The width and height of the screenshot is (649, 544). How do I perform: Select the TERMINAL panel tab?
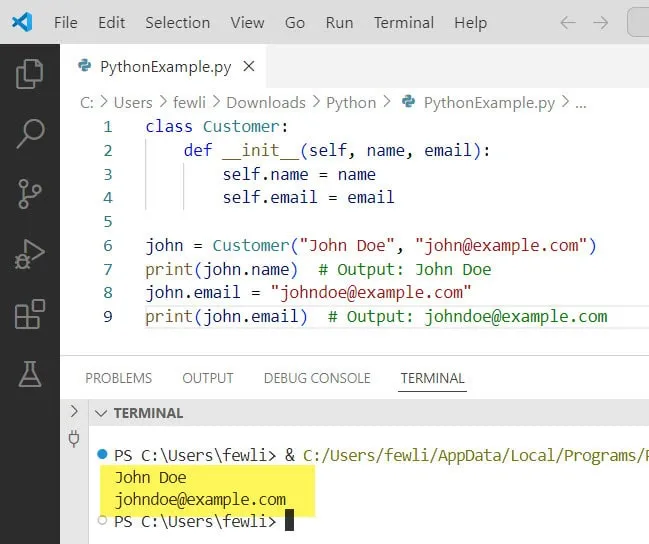tap(433, 378)
